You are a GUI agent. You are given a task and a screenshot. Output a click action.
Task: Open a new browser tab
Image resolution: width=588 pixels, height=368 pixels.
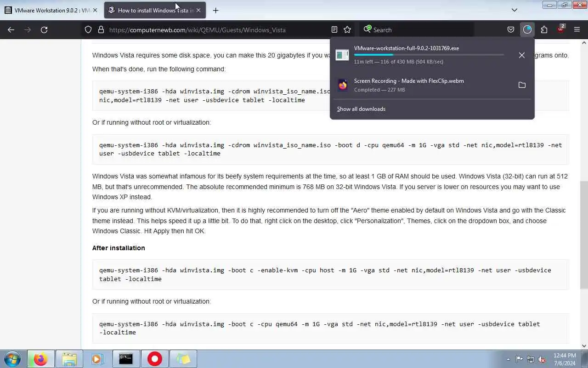pos(215,10)
